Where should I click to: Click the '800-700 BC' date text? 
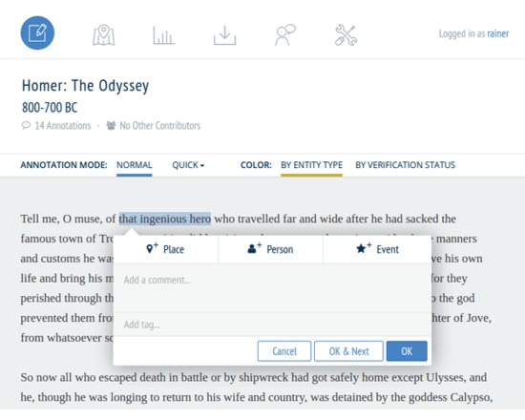pyautogui.click(x=50, y=108)
